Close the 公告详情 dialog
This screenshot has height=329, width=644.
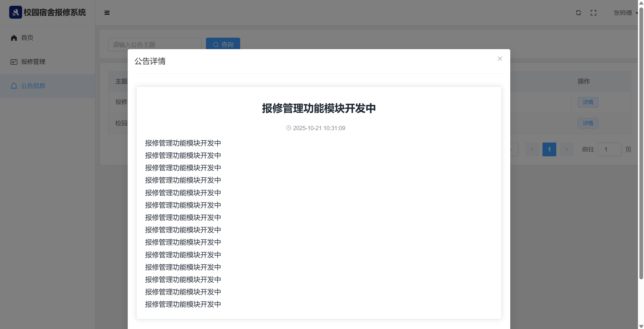click(500, 59)
